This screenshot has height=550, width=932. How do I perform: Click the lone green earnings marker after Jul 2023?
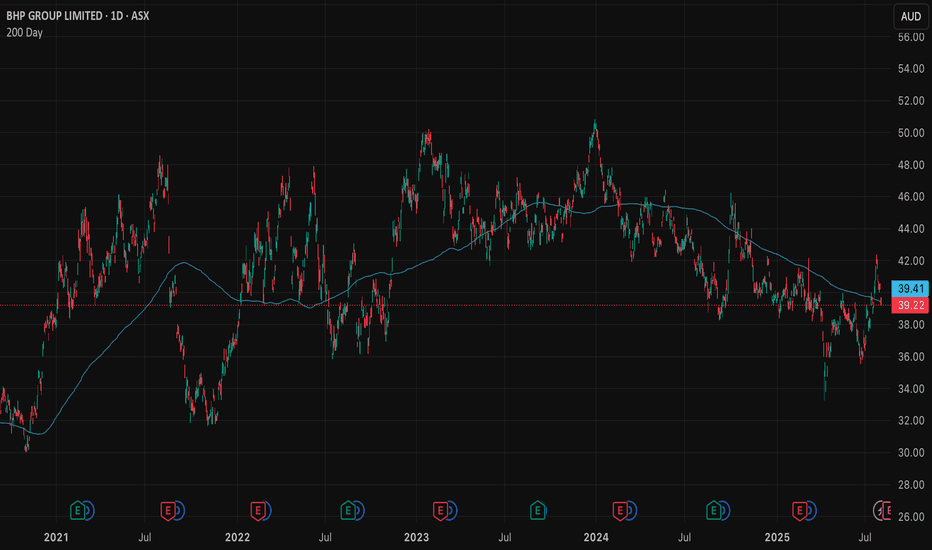(537, 510)
